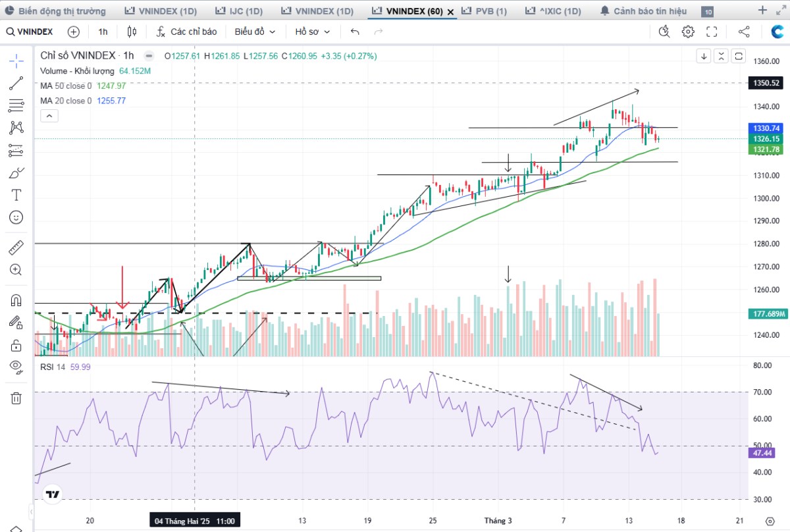Open the emoji icons tool
Screen dimensions: 790x532
pos(16,217)
